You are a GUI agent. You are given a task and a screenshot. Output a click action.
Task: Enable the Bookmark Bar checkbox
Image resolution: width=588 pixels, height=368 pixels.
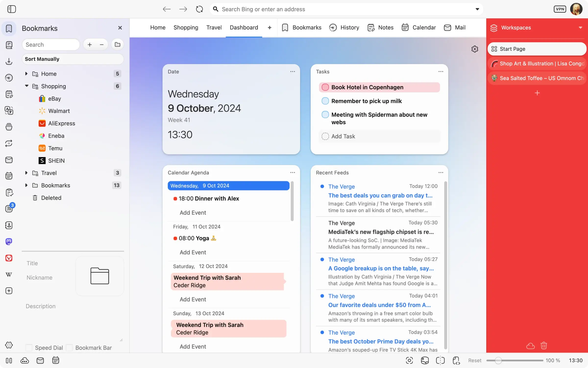tap(70, 348)
